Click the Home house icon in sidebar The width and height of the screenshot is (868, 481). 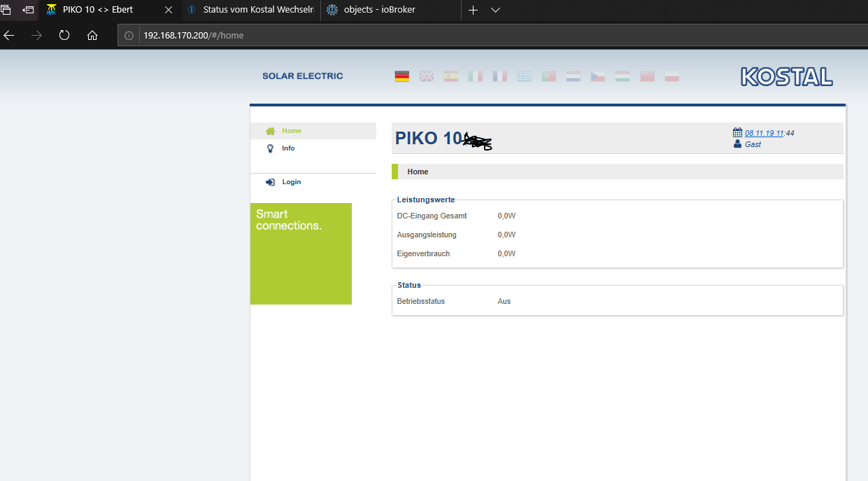(x=271, y=131)
